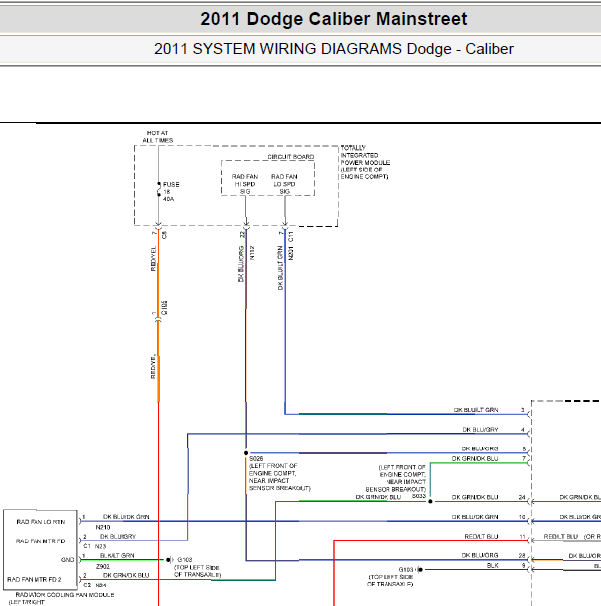601x606 pixels.
Task: Click pin number "28" on module connector
Action: (x=522, y=555)
